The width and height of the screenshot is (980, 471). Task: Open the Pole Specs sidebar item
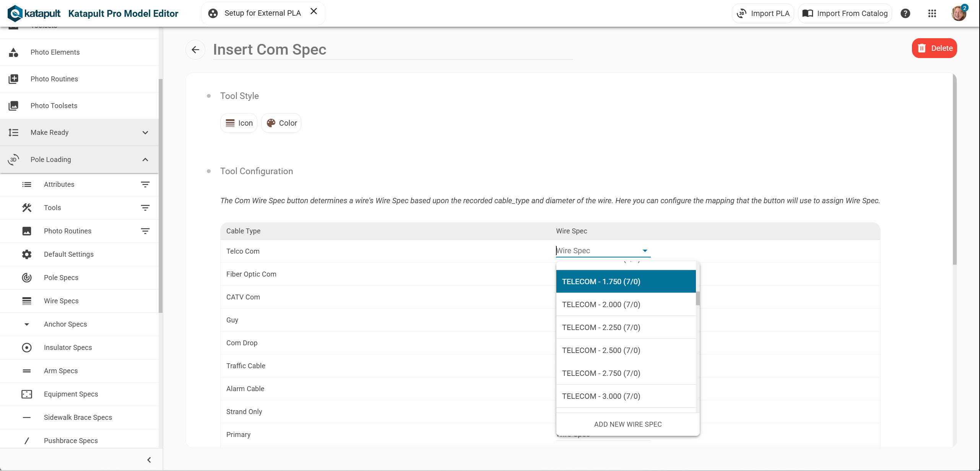[61, 278]
